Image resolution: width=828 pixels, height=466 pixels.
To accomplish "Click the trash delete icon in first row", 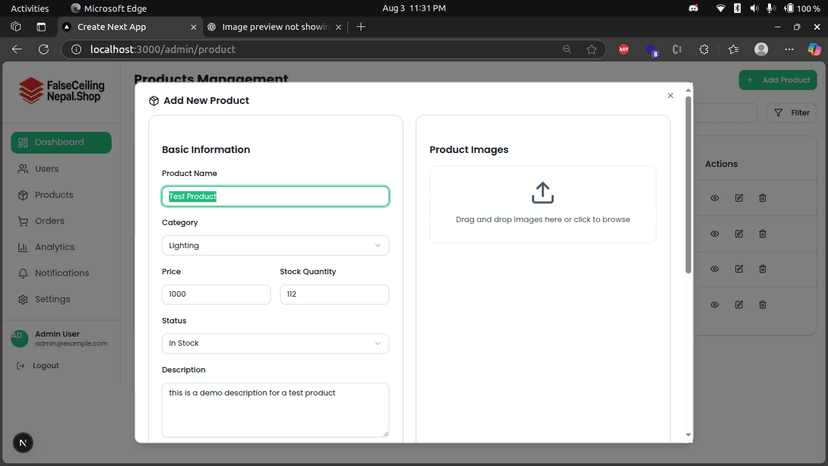I will point(762,198).
